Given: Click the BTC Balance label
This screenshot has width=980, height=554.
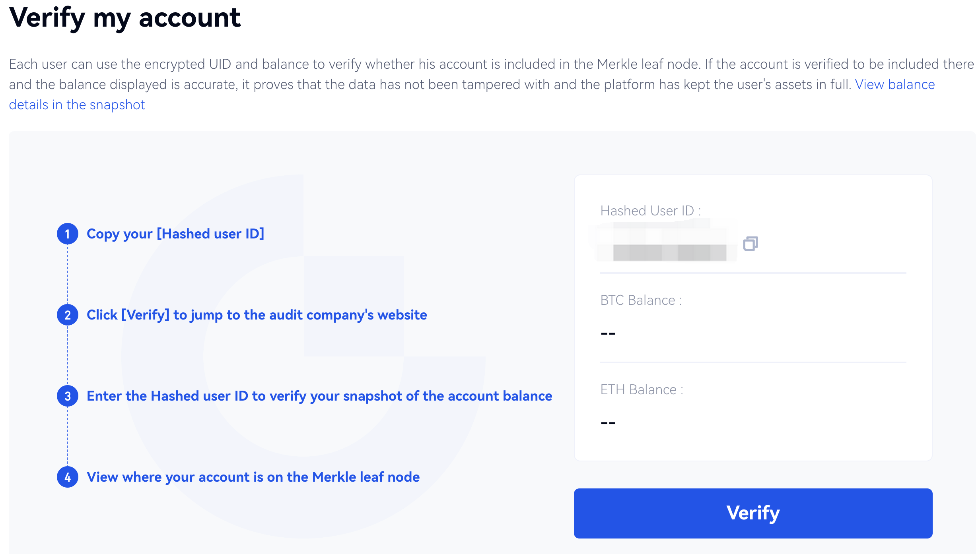Looking at the screenshot, I should pos(641,300).
